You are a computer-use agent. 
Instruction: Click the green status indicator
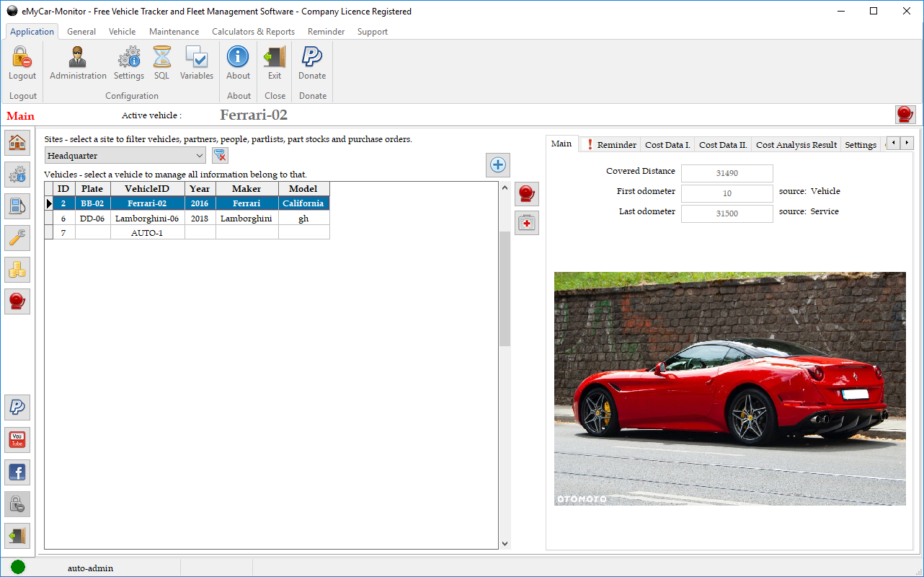18,568
